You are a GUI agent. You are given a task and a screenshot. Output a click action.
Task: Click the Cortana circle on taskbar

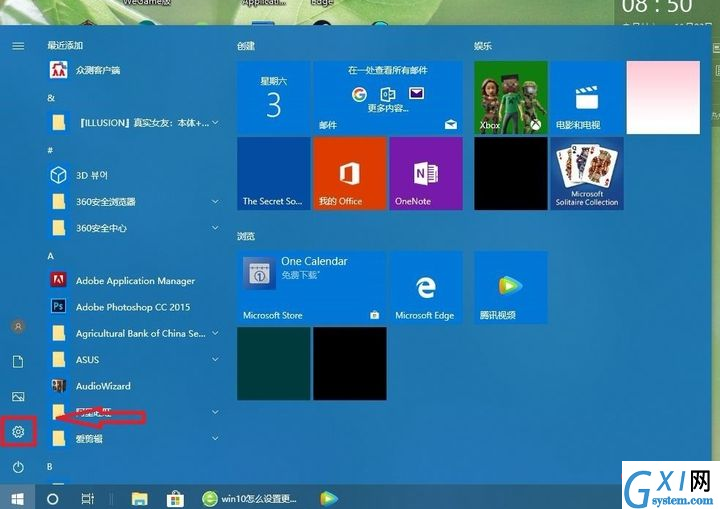coord(53,498)
